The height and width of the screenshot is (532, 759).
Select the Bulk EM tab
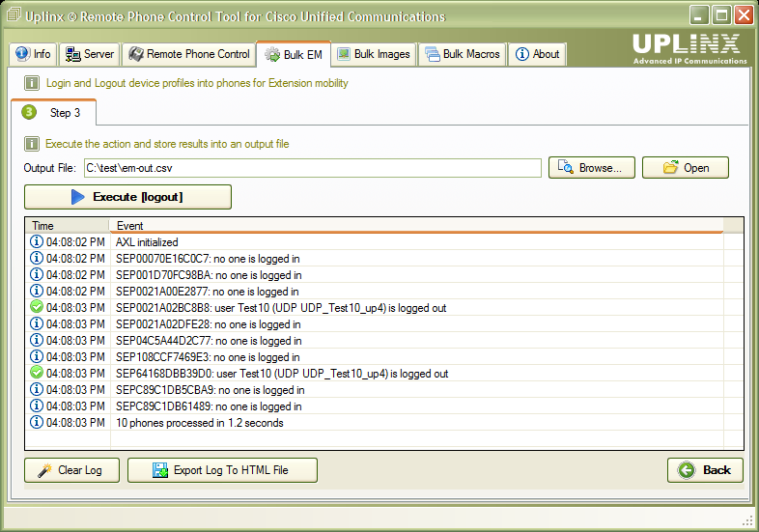294,54
